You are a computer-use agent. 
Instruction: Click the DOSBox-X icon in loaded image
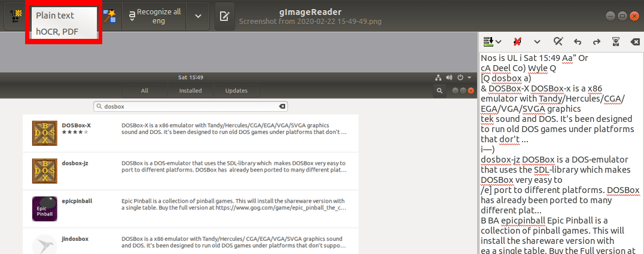[44, 133]
